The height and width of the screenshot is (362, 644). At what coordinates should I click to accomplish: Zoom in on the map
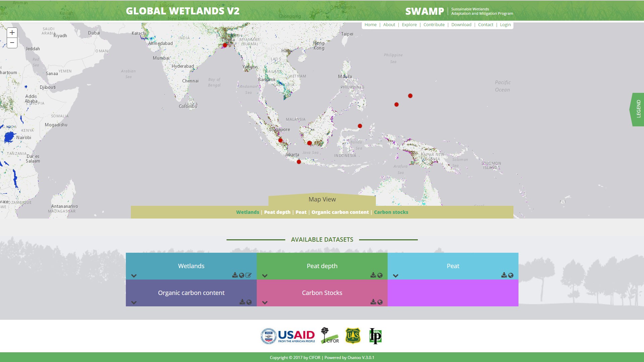12,33
